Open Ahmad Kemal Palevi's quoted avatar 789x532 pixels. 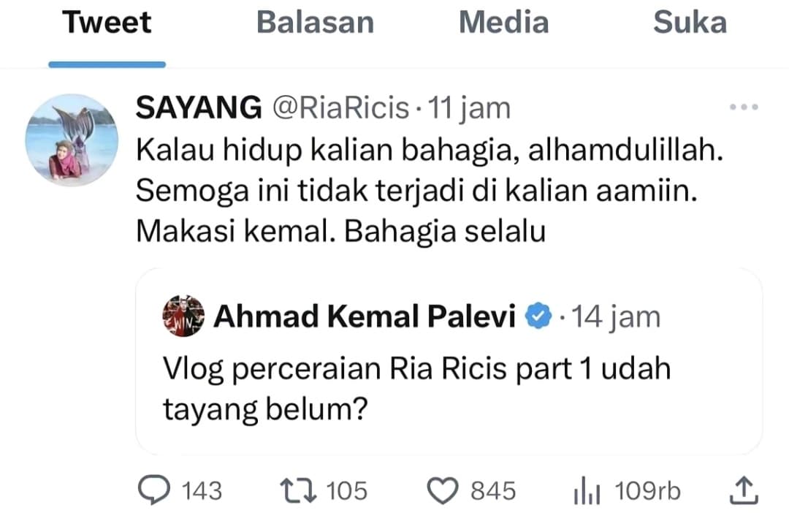[183, 316]
